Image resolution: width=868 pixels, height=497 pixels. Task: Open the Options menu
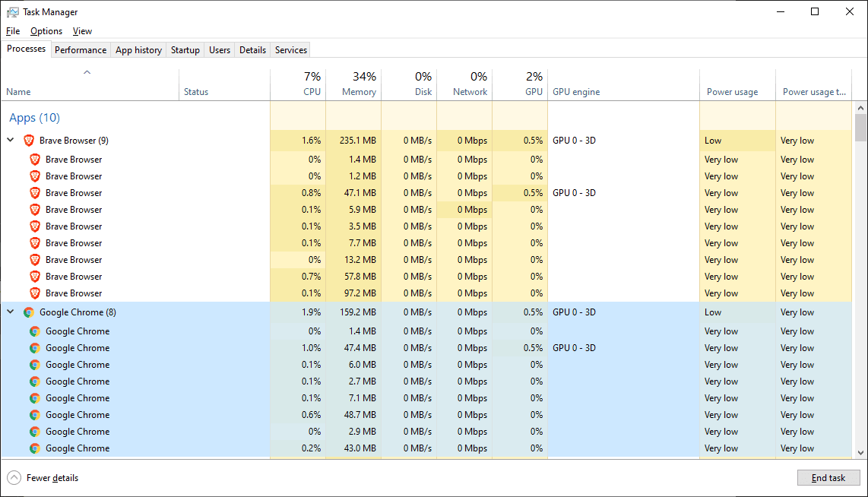click(x=46, y=31)
